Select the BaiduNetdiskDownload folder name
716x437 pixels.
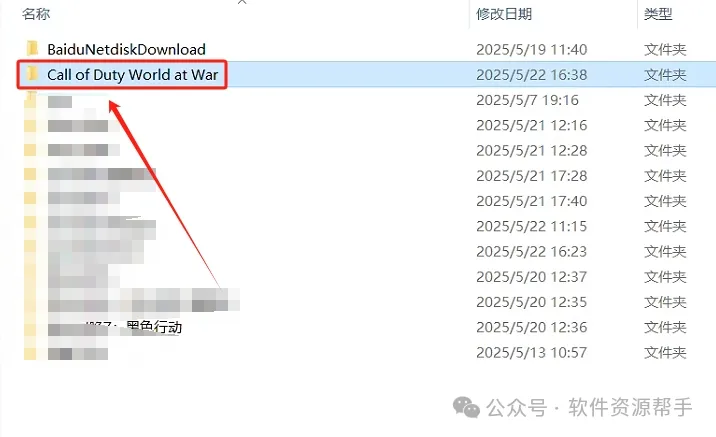point(126,49)
